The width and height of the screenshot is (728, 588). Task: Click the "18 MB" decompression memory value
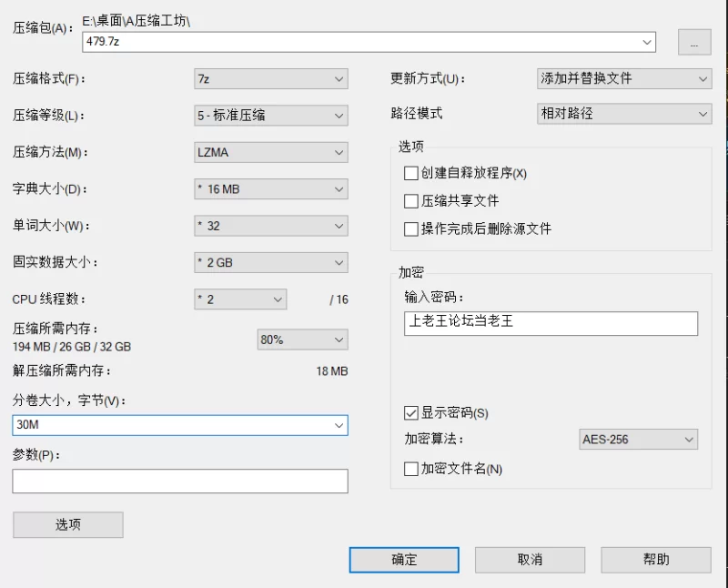[x=332, y=371]
